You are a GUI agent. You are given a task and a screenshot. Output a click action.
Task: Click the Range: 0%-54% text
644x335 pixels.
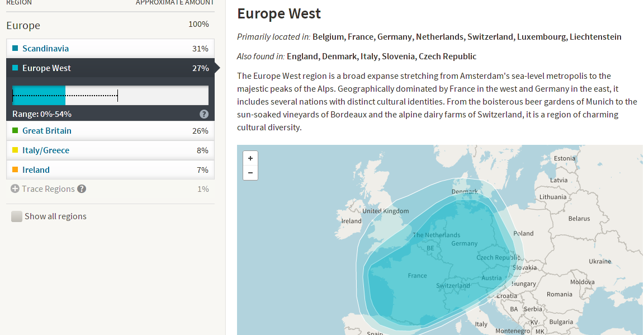coord(42,114)
